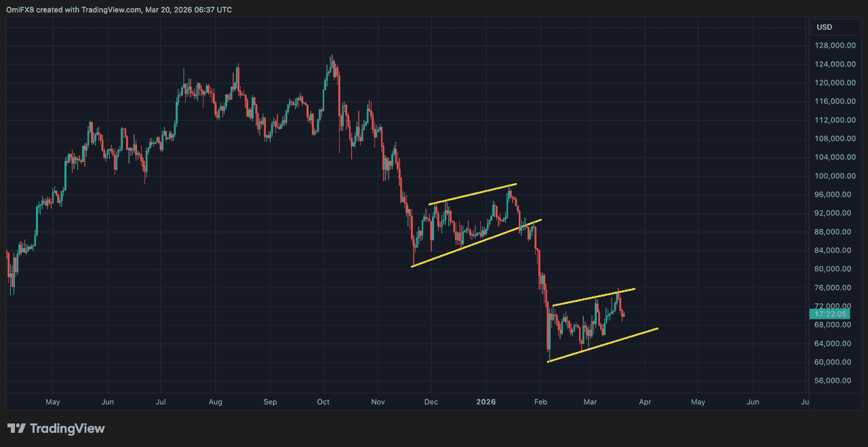Click the Apr label on time axis

[x=644, y=402]
